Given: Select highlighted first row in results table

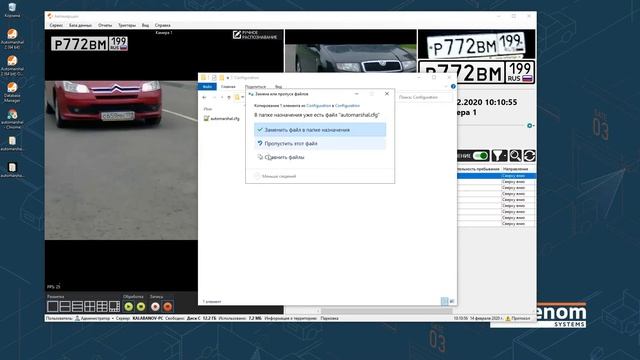Looking at the screenshot, I should pyautogui.click(x=496, y=176).
